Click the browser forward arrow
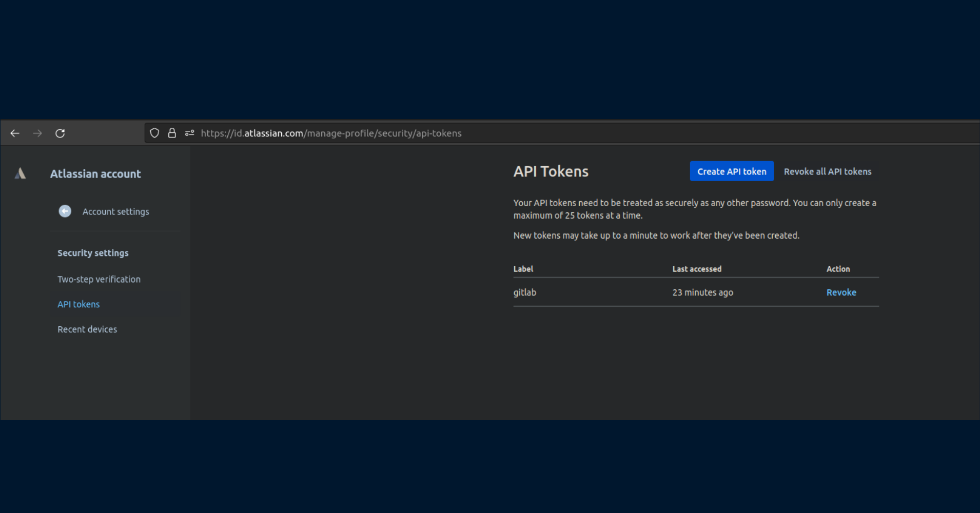 (x=37, y=133)
